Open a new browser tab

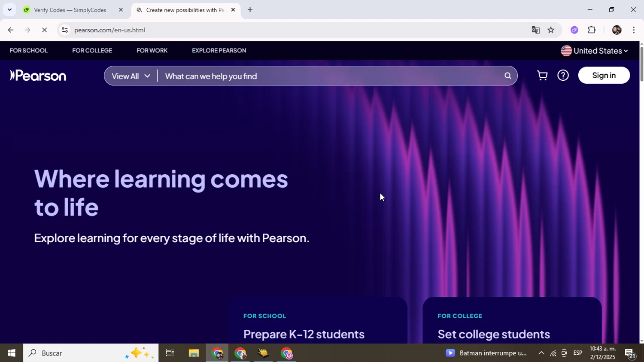click(250, 10)
